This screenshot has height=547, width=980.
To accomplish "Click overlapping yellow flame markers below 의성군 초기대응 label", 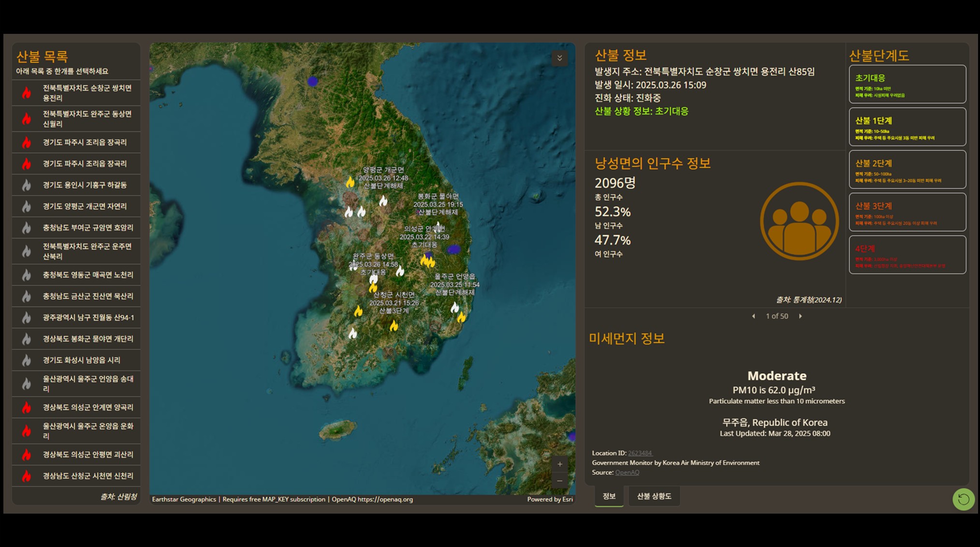I will [427, 261].
